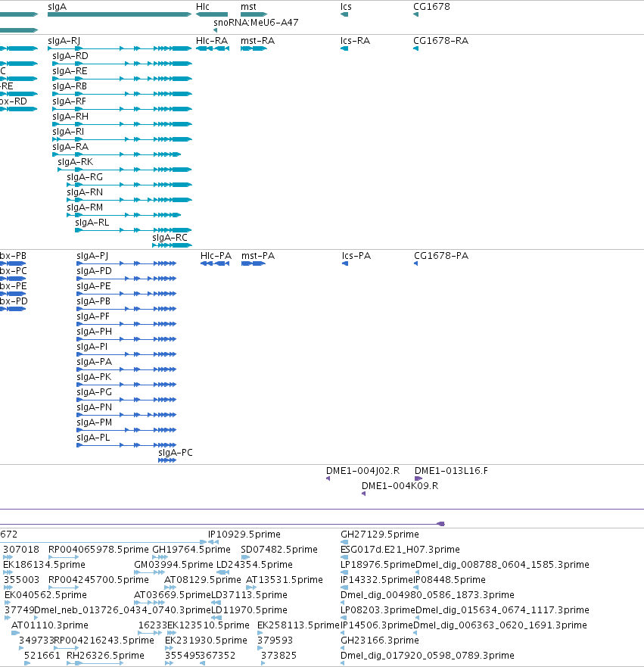Click the bx-PB protein label
The image size is (644, 667).
(13, 256)
